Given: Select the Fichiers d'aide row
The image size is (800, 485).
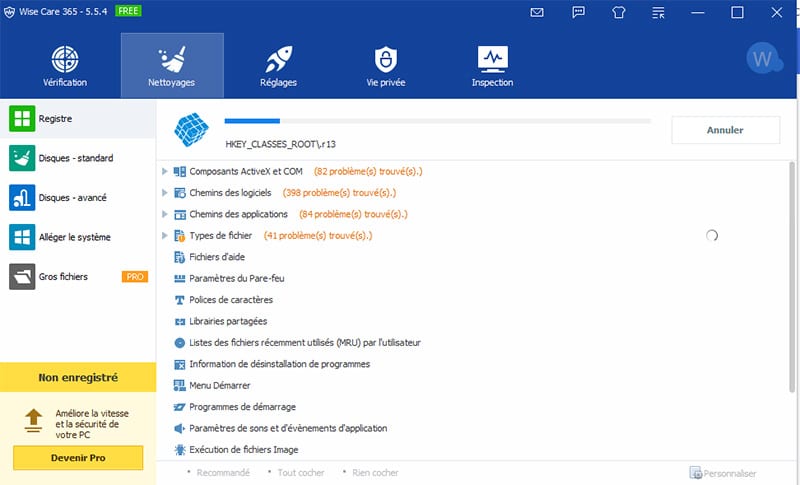Looking at the screenshot, I should tap(473, 257).
